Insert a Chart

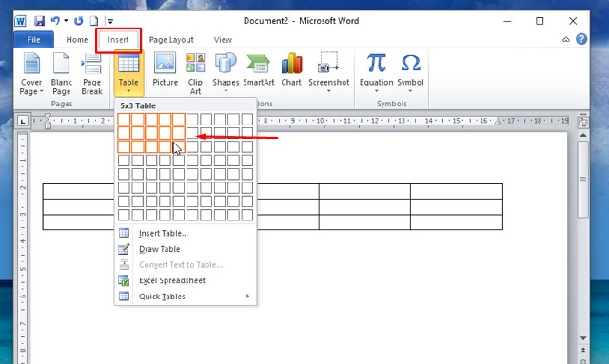coord(291,69)
